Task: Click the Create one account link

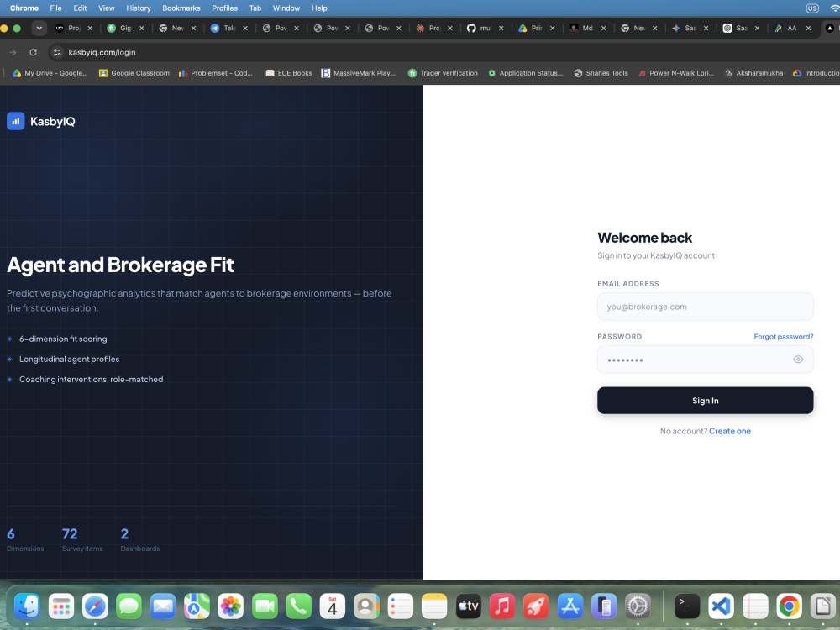Action: 730,431
